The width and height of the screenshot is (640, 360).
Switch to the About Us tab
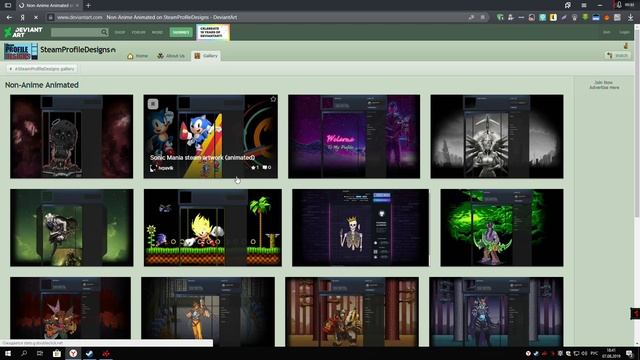(x=171, y=56)
